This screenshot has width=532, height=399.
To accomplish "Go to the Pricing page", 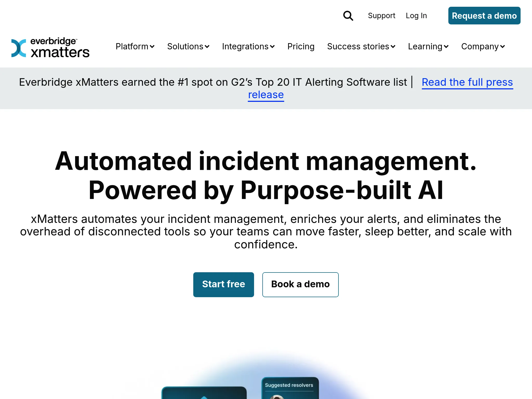I will (301, 46).
